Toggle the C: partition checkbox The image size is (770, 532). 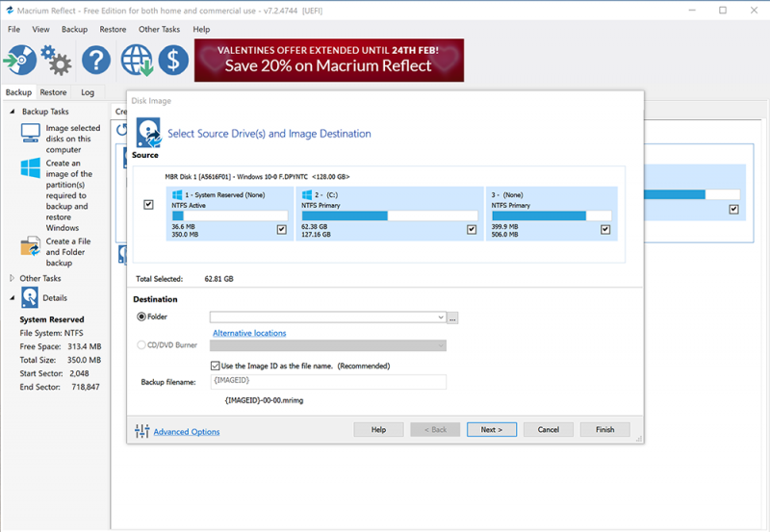click(x=472, y=229)
